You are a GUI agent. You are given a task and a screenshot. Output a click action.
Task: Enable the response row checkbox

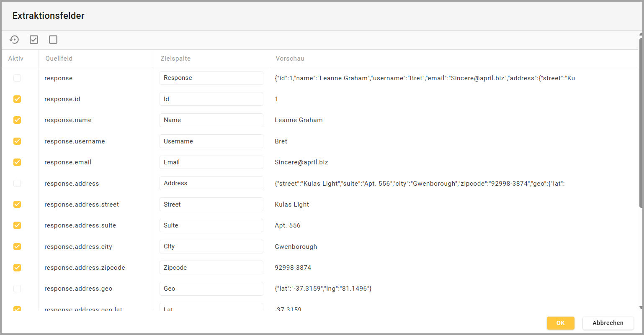(x=17, y=78)
